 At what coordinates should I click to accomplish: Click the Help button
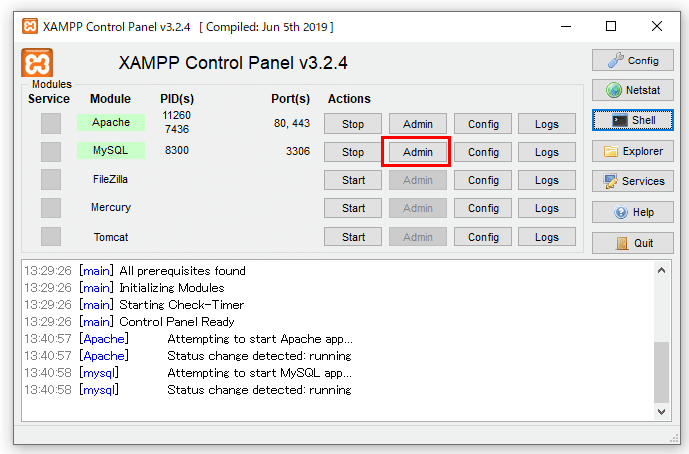(632, 212)
